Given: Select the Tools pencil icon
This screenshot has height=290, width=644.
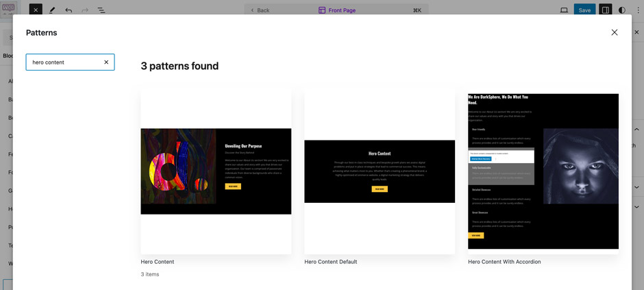Looking at the screenshot, I should click(52, 10).
